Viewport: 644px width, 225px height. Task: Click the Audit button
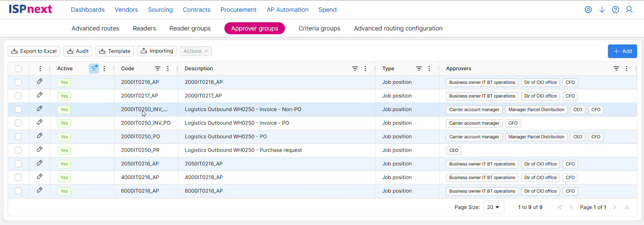click(78, 51)
